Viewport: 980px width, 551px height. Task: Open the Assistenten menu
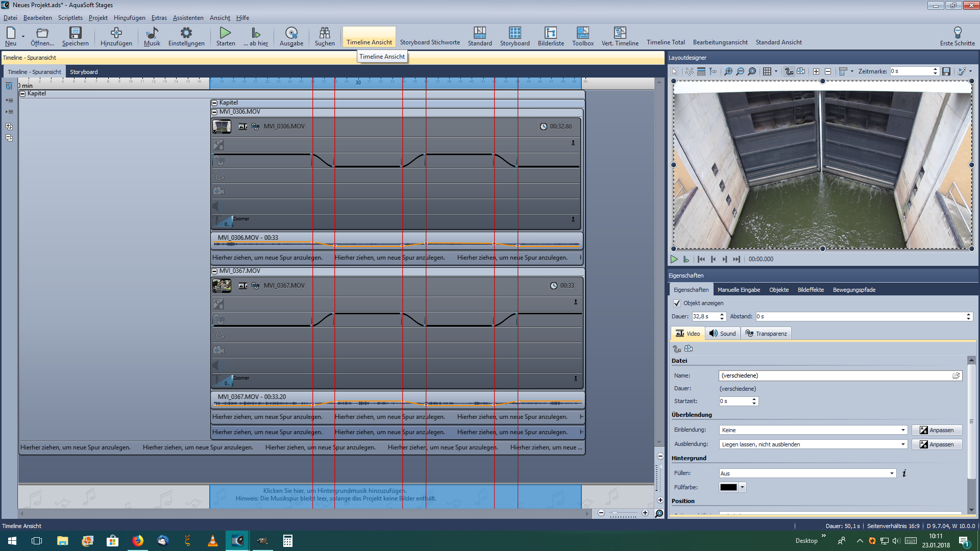click(x=188, y=18)
